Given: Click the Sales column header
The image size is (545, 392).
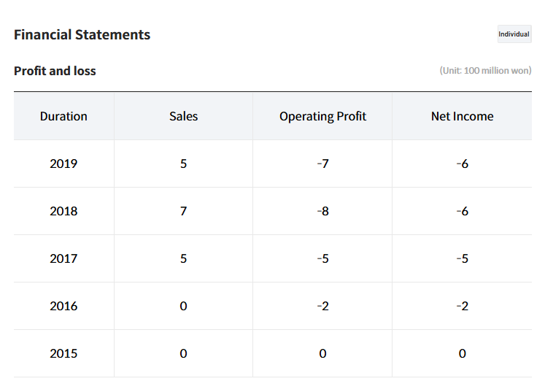Looking at the screenshot, I should (183, 116).
